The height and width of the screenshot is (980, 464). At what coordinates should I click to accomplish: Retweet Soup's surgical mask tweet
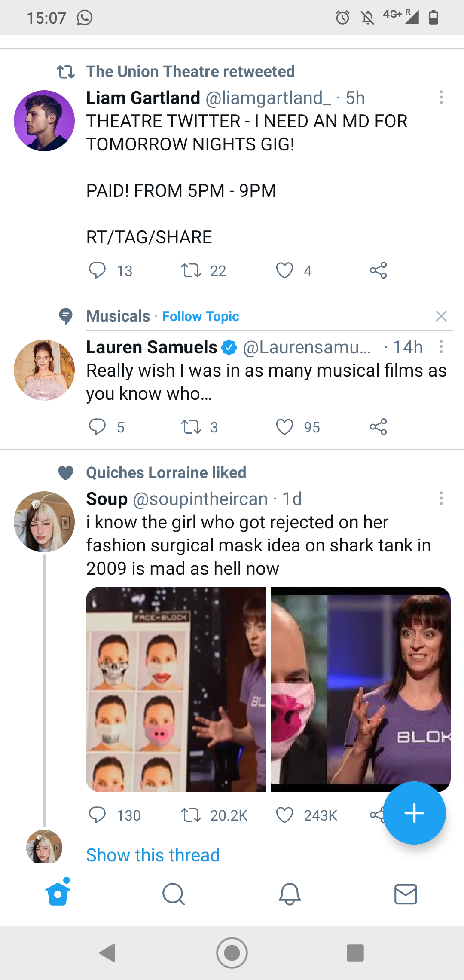coord(191,815)
